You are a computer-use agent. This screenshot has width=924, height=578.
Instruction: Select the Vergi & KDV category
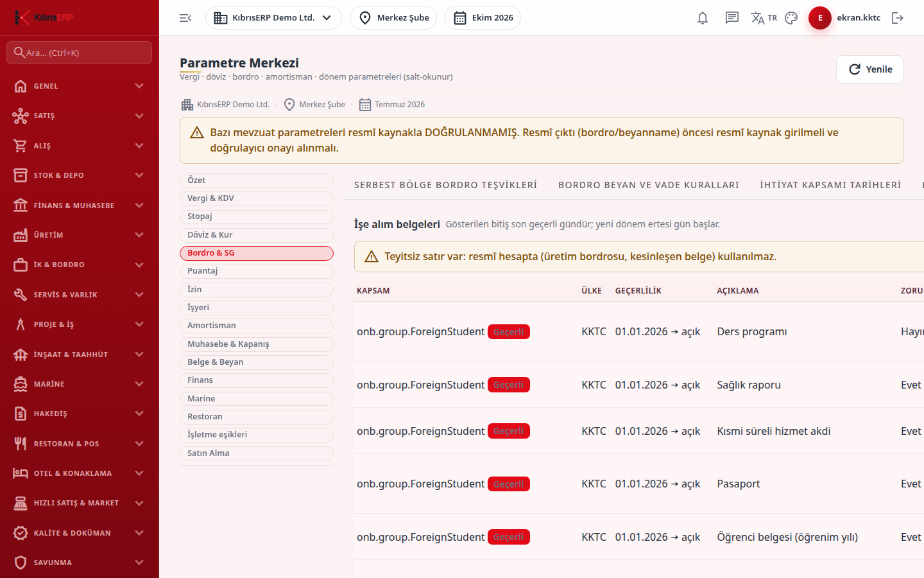257,198
